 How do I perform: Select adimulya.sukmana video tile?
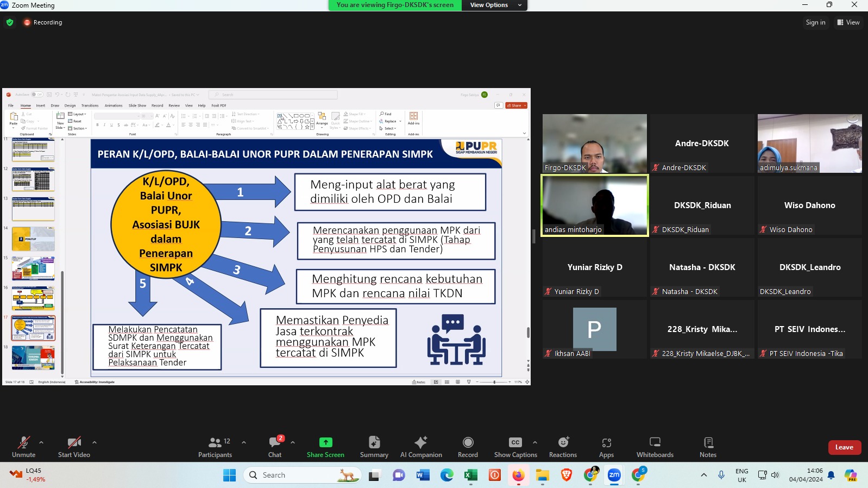[x=810, y=143]
